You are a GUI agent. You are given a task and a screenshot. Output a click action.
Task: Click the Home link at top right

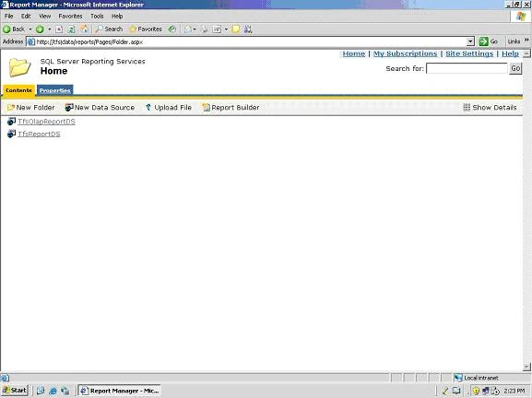tap(353, 53)
